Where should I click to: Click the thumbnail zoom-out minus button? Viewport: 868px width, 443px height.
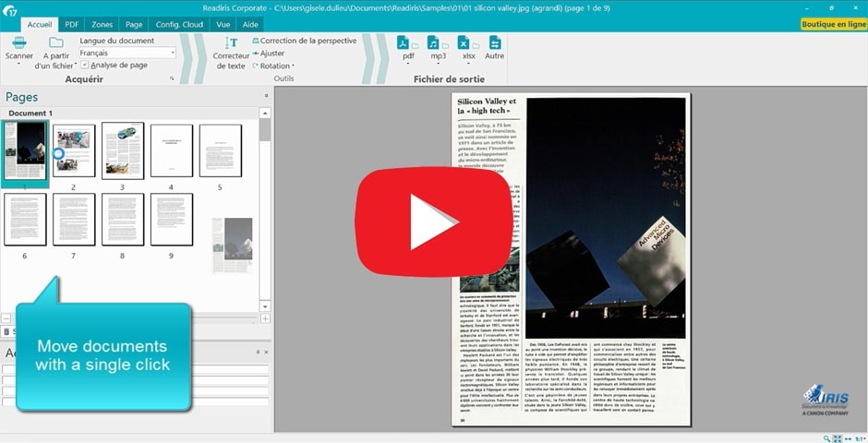point(6,318)
